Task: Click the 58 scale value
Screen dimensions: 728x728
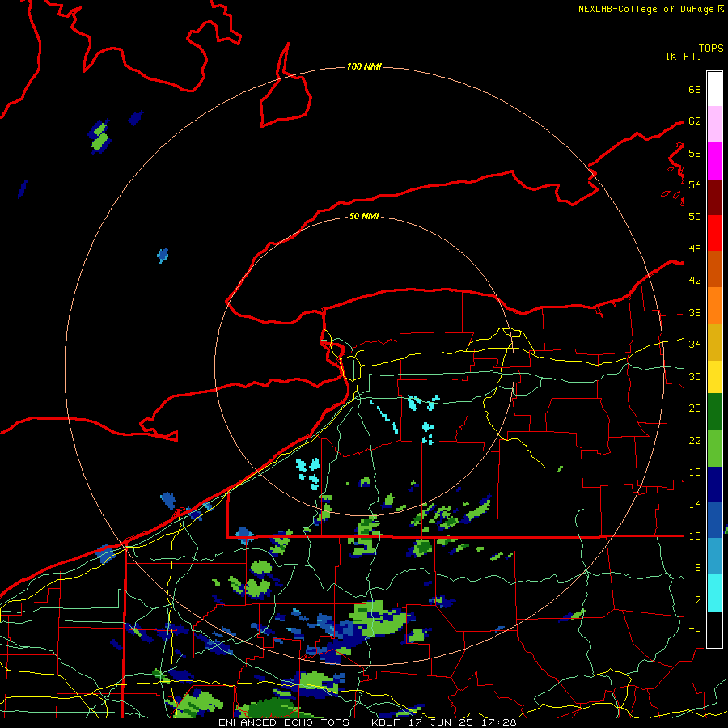Action: 695,153
